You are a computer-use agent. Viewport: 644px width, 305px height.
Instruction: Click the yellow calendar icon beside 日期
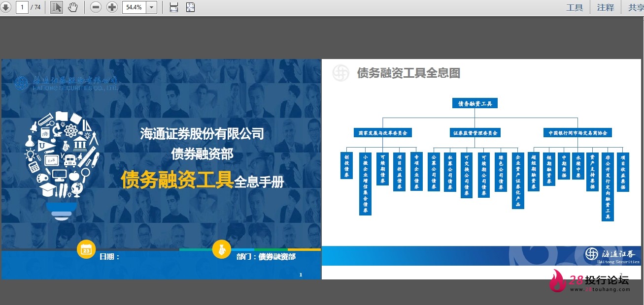(x=86, y=249)
